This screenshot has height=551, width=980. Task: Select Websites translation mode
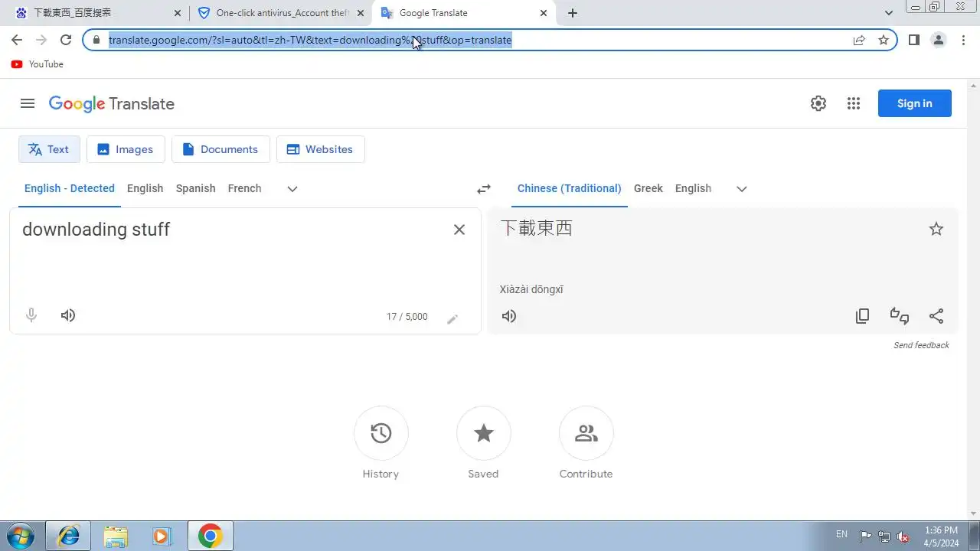(320, 149)
